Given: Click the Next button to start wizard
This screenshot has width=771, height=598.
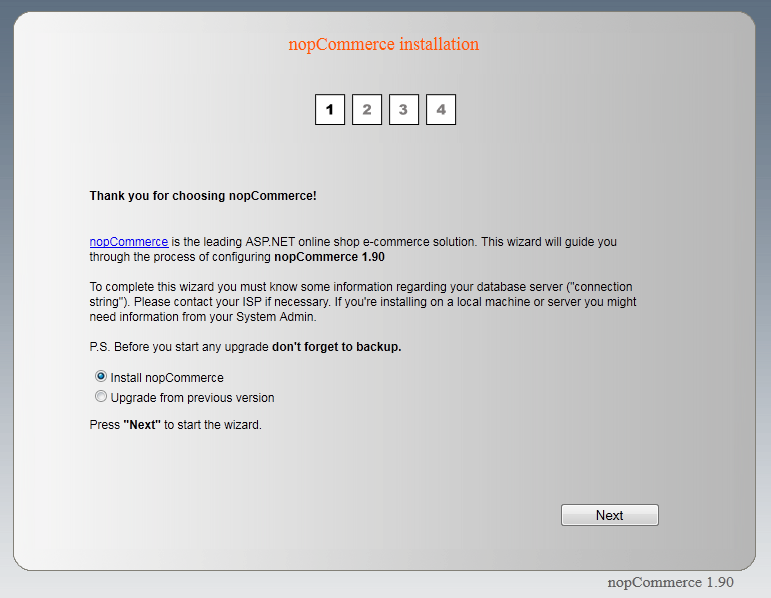Looking at the screenshot, I should click(x=610, y=515).
